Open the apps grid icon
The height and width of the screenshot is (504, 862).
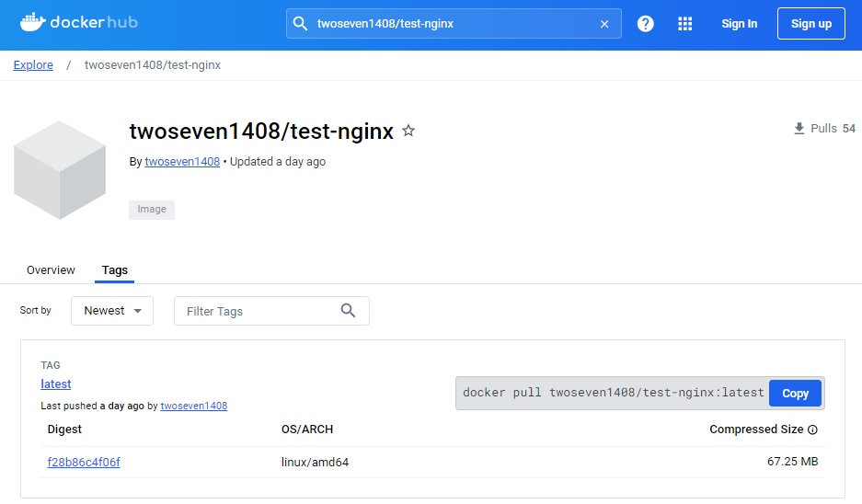click(685, 24)
